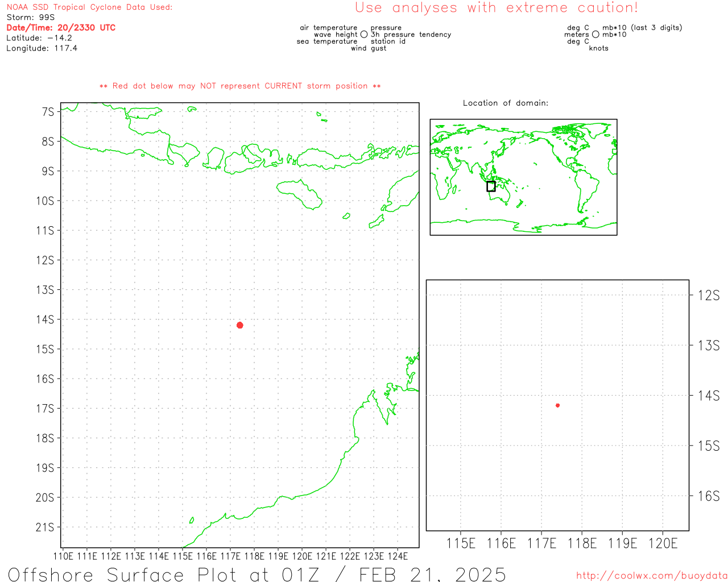Click the station circle in right legend

[595, 35]
